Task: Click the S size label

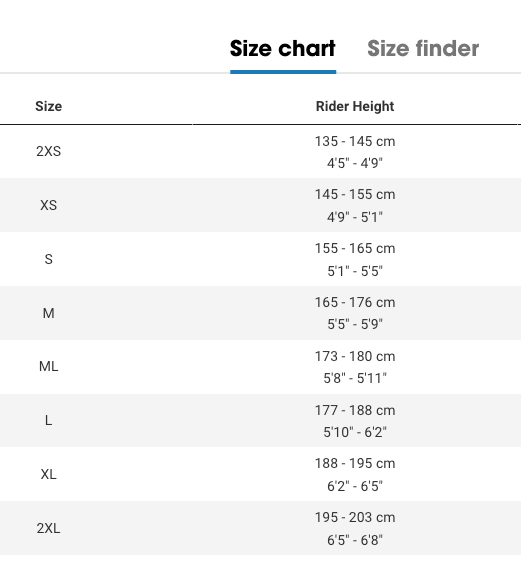Action: 48,259
